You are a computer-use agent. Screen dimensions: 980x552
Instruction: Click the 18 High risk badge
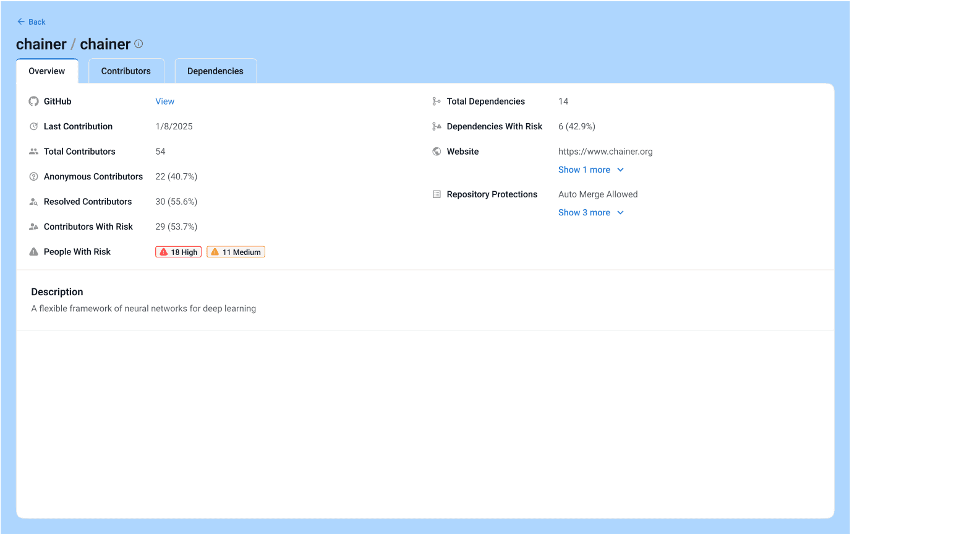pos(178,252)
